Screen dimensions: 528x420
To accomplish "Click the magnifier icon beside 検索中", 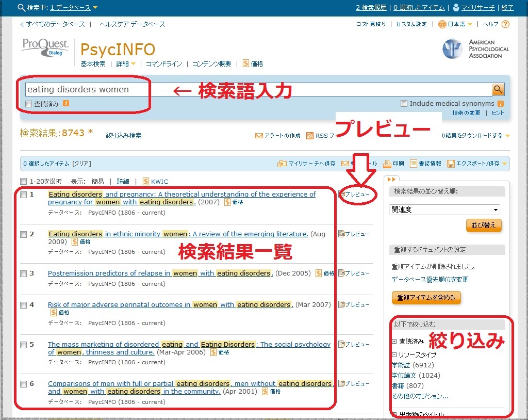I will pyautogui.click(x=21, y=7).
